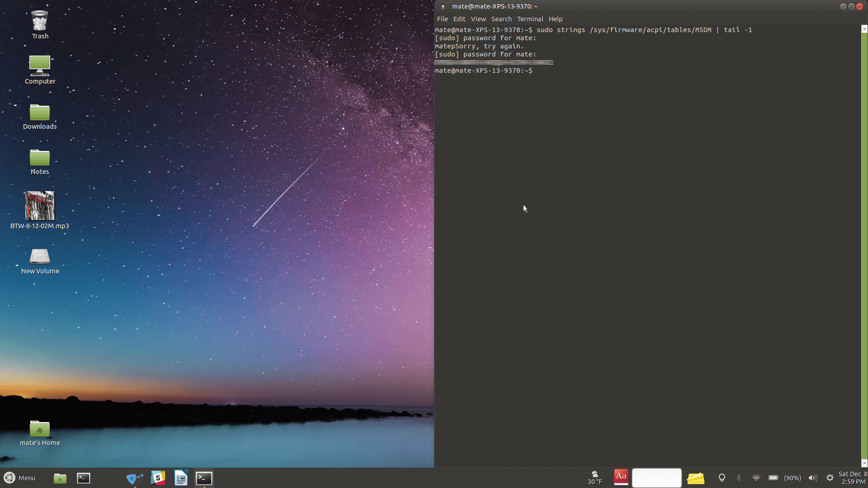Open the Slack icon in the panel
The image size is (868, 488).
pos(158,478)
